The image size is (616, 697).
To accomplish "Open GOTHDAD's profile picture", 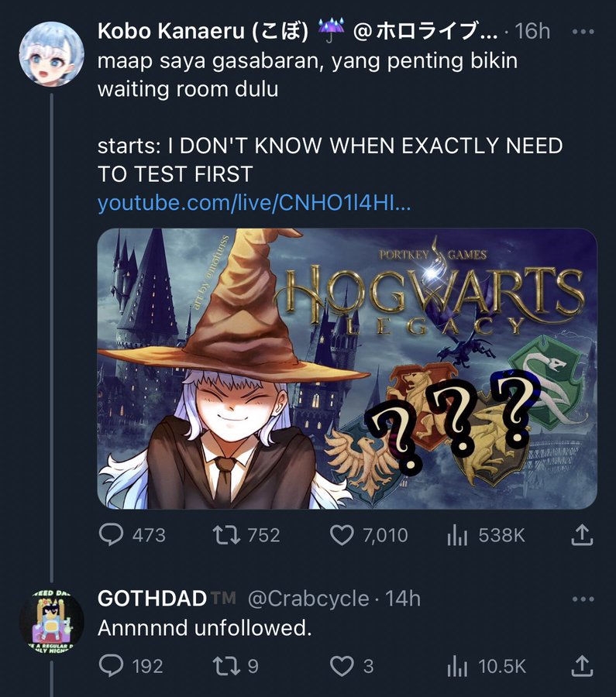I will 52,621.
